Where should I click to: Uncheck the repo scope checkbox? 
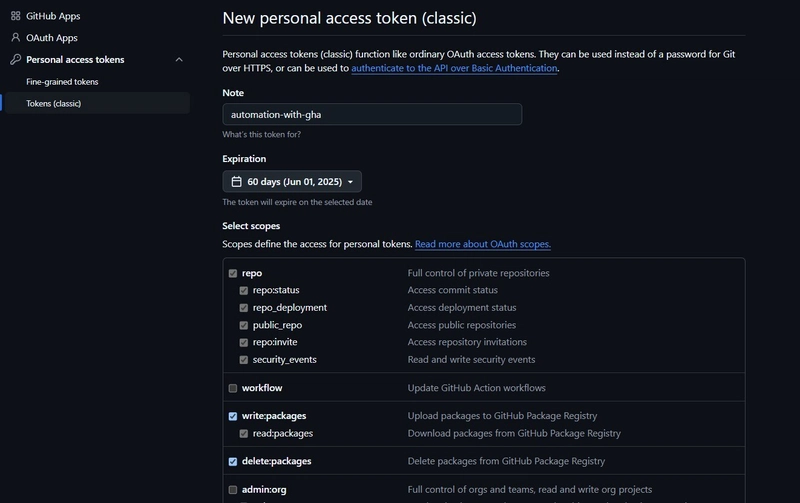233,273
